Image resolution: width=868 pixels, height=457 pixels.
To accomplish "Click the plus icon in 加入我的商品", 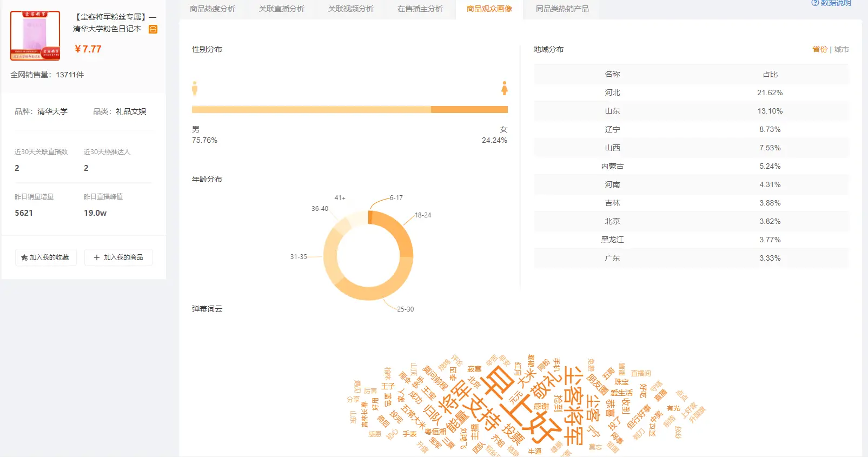I will [x=97, y=257].
